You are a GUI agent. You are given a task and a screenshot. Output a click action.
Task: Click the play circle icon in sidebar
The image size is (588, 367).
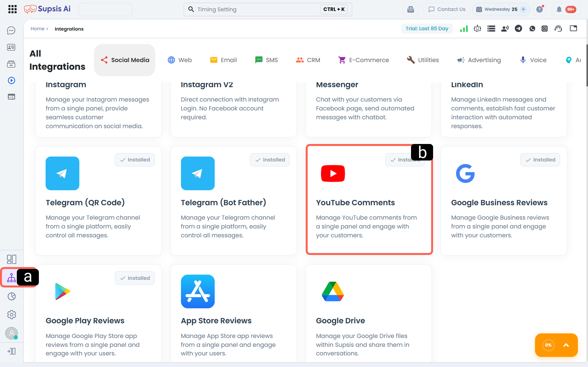pos(11,80)
